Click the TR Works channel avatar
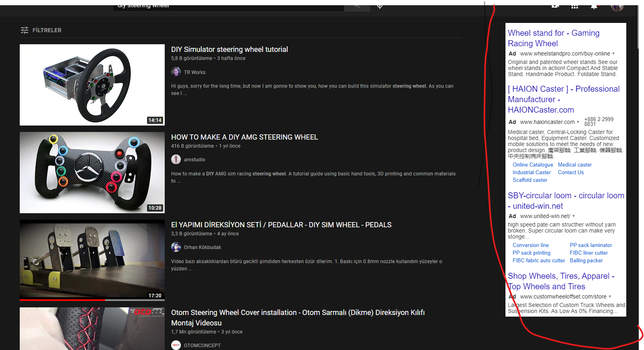Image resolution: width=644 pixels, height=350 pixels. pos(176,72)
